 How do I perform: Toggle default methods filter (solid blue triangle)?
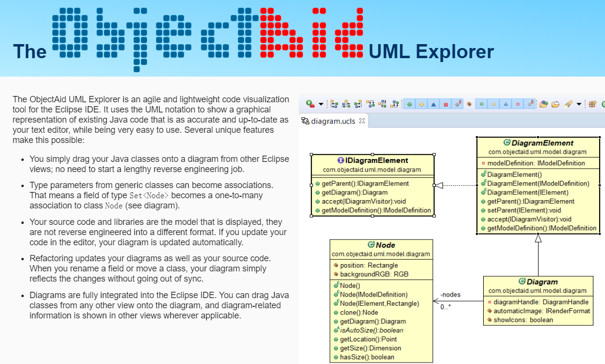click(433, 104)
